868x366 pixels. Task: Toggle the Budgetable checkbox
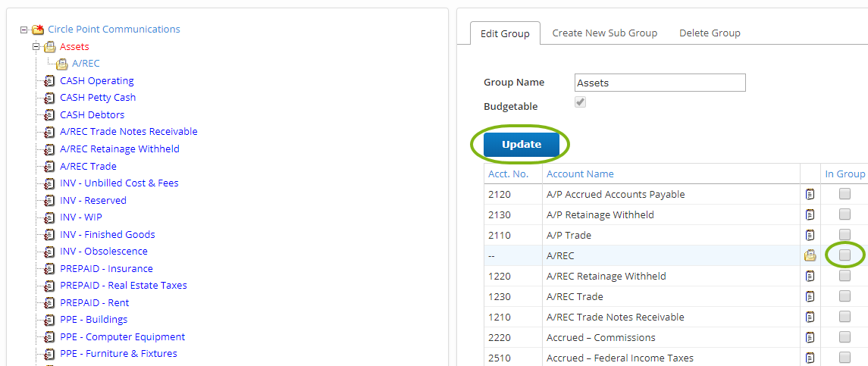(x=581, y=102)
